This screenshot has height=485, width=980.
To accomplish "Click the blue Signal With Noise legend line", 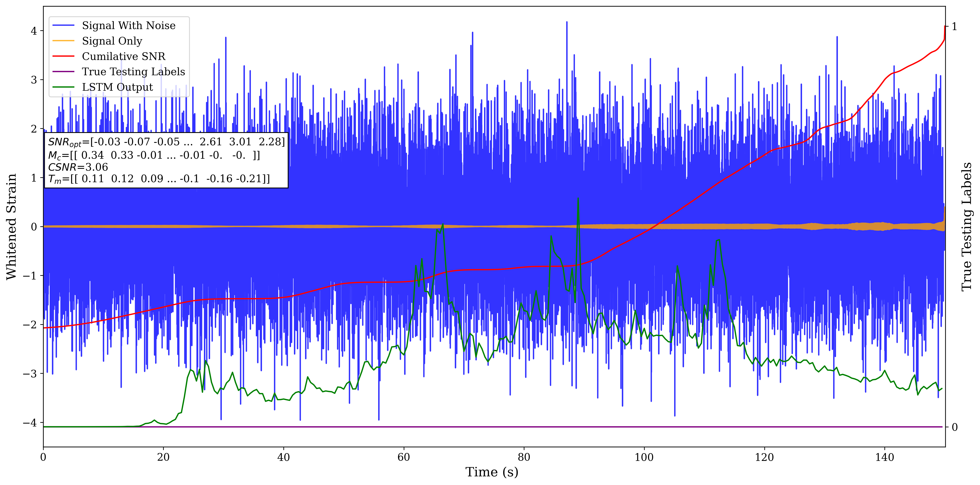I will [63, 26].
